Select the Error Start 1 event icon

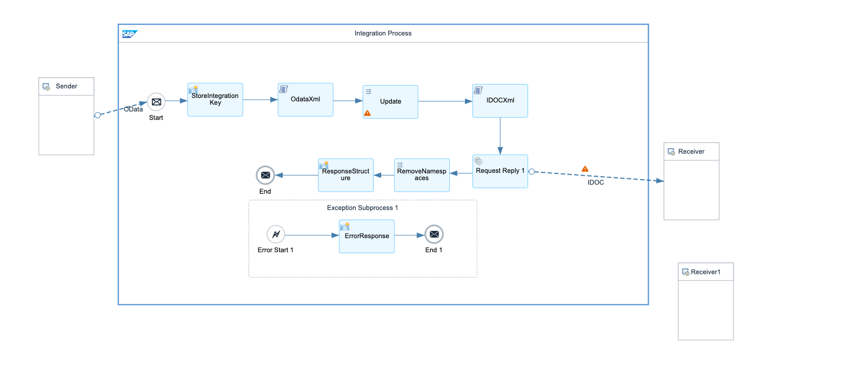click(276, 235)
